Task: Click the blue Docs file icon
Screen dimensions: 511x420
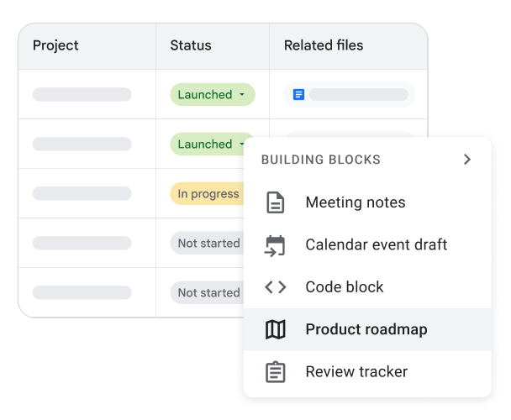Action: [298, 95]
